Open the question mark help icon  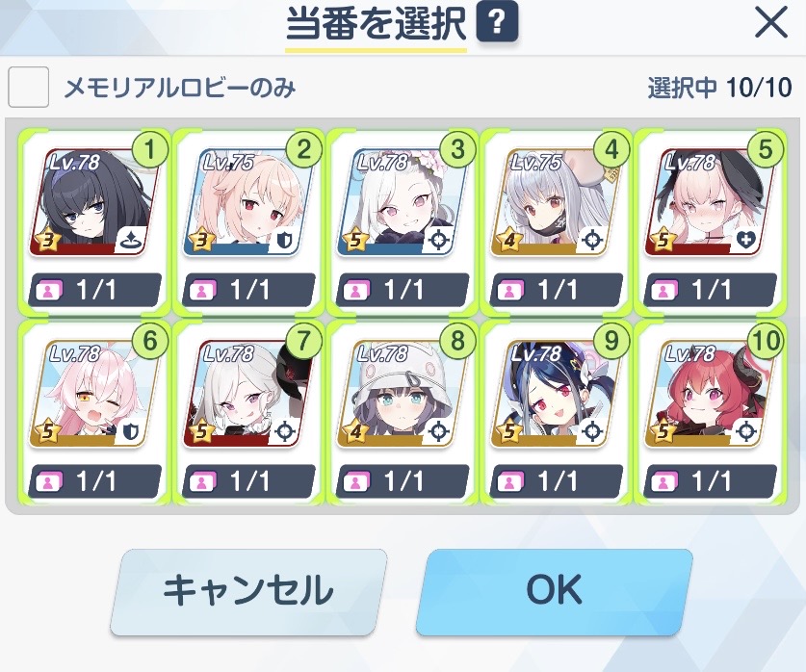[497, 22]
